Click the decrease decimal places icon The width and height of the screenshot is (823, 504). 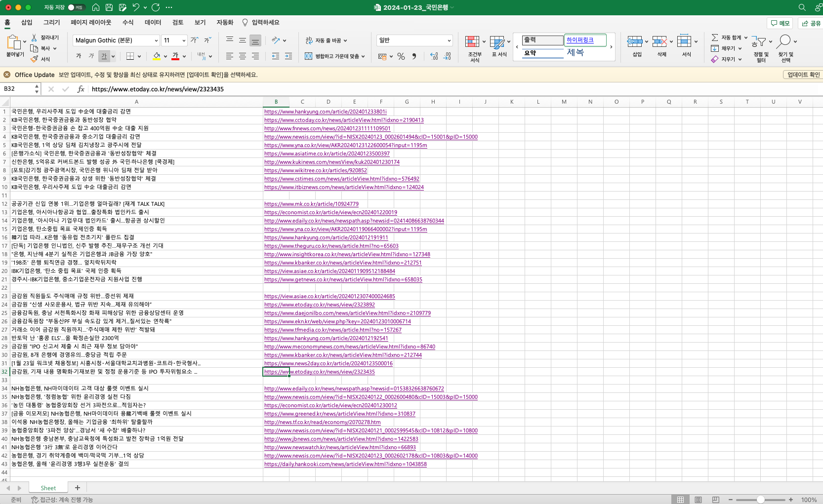coord(447,56)
